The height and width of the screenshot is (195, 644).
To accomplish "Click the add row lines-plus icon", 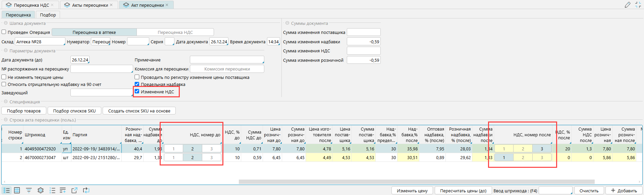I will click(x=63, y=190).
